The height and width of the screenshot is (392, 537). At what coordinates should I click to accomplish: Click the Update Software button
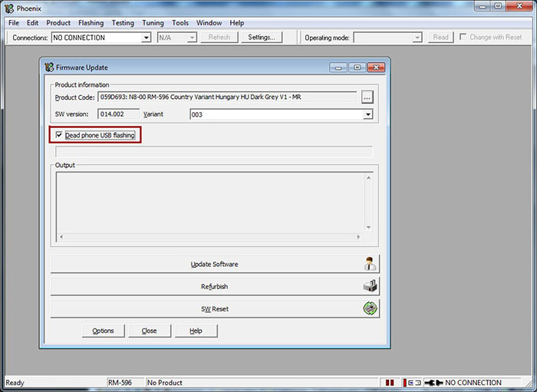[x=215, y=264]
